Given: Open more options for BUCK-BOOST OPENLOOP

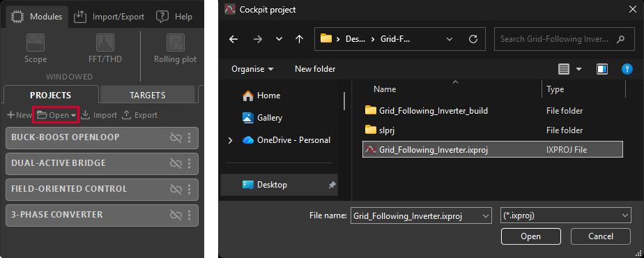Looking at the screenshot, I should [190, 138].
